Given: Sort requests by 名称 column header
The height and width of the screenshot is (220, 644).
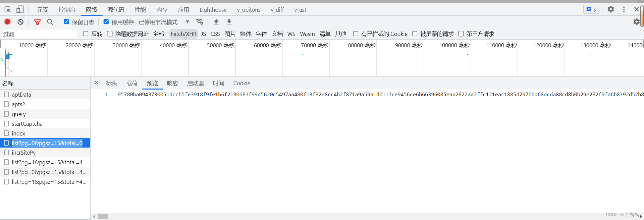Looking at the screenshot, I should [45, 84].
